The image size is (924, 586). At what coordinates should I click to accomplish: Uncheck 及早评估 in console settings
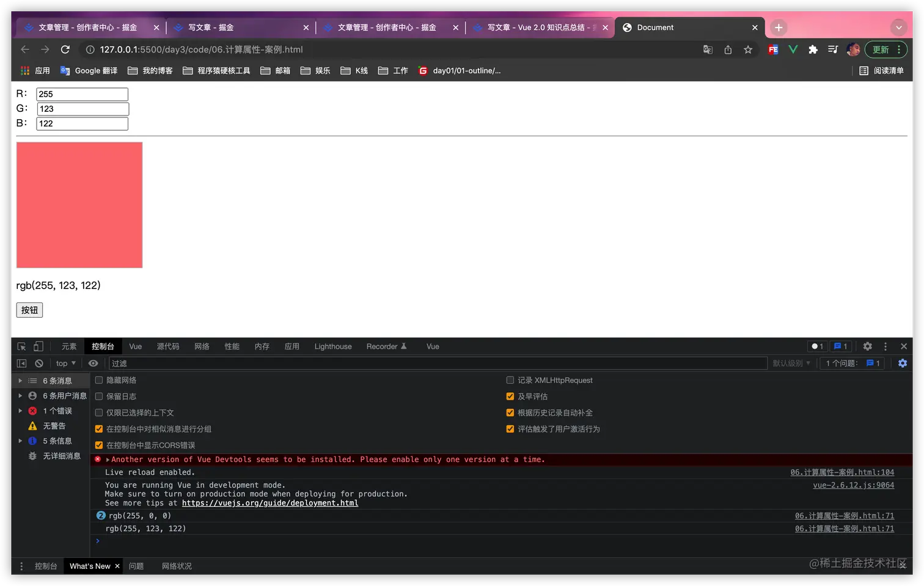[510, 396]
